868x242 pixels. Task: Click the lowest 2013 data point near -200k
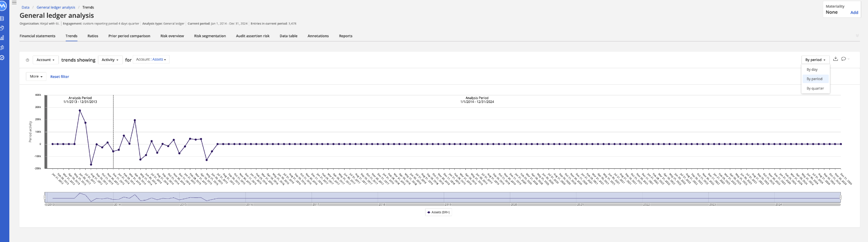91,164
